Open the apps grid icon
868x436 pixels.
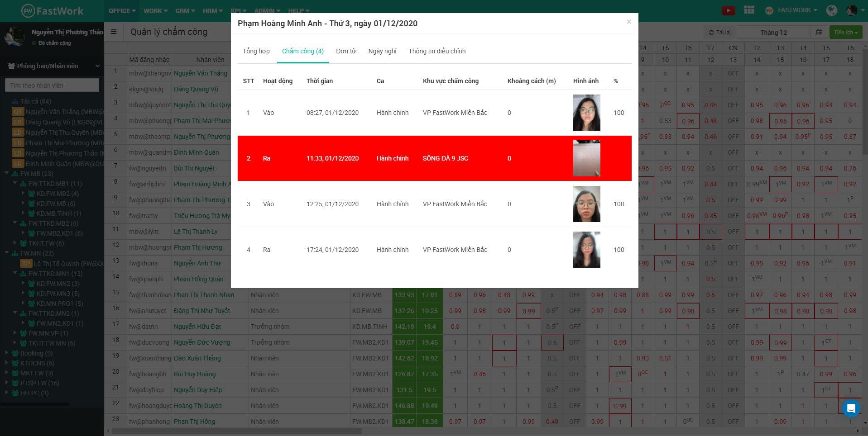pos(749,10)
